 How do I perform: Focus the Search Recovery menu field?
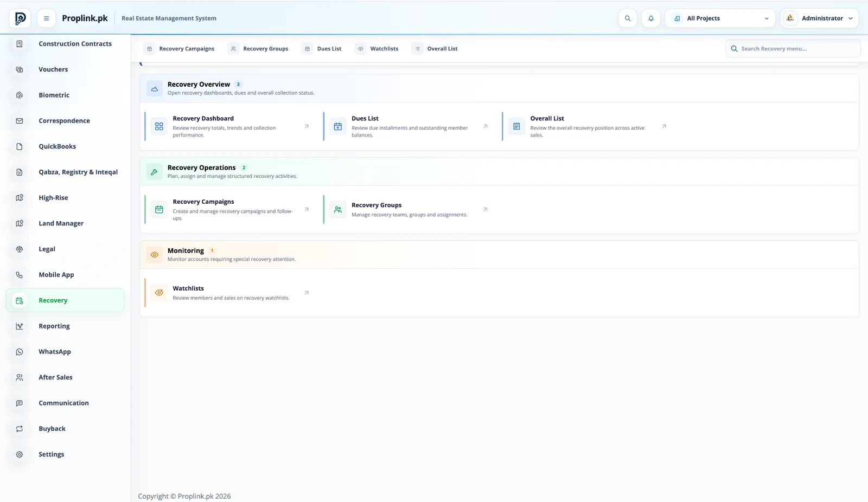[x=793, y=49]
